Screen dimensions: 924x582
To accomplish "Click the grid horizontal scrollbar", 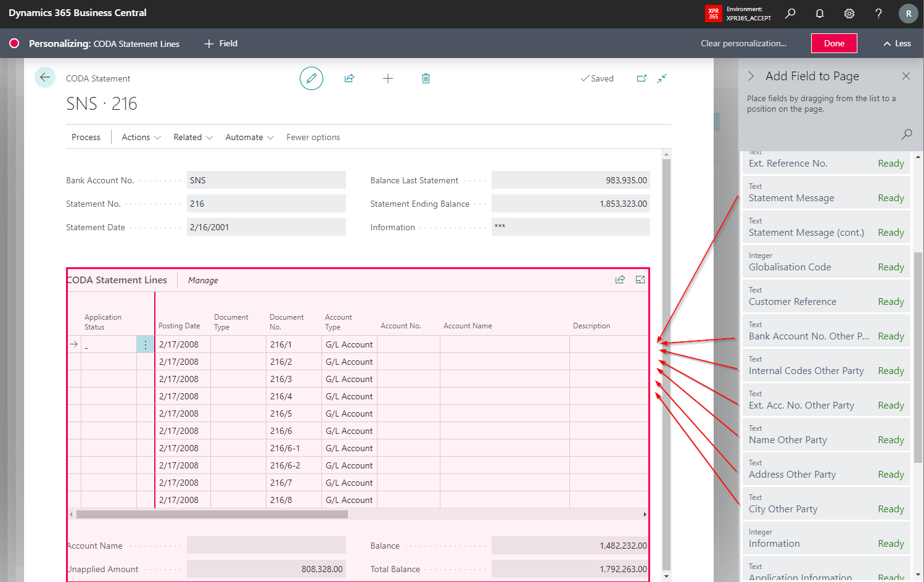I will click(212, 514).
